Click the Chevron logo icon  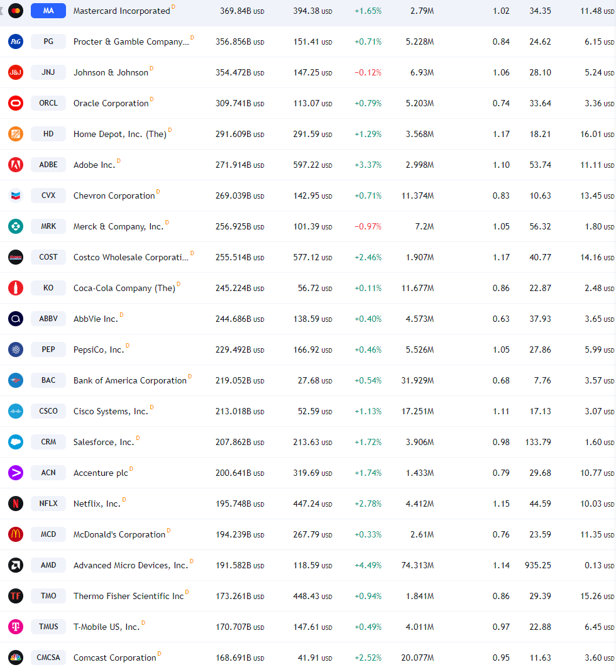click(x=16, y=196)
